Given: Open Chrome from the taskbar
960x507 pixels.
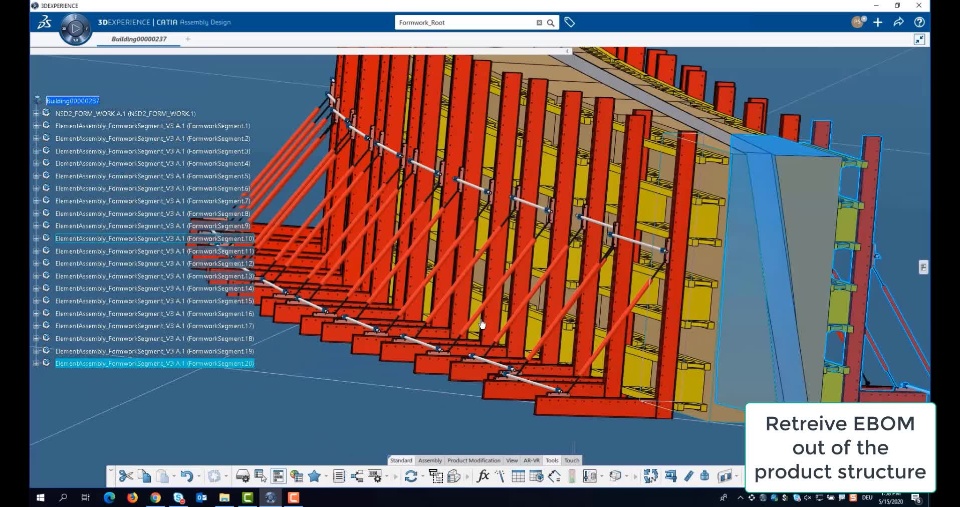Looking at the screenshot, I should click(x=156, y=498).
